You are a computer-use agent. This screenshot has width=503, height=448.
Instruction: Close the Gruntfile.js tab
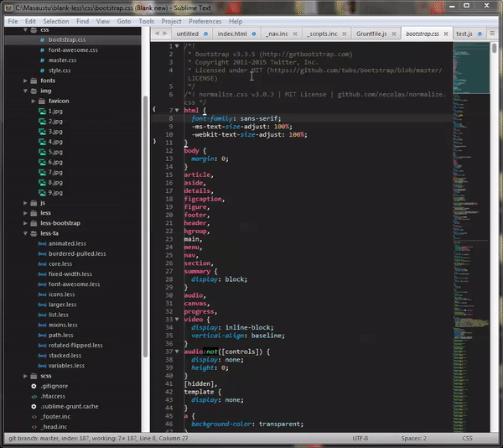[394, 34]
